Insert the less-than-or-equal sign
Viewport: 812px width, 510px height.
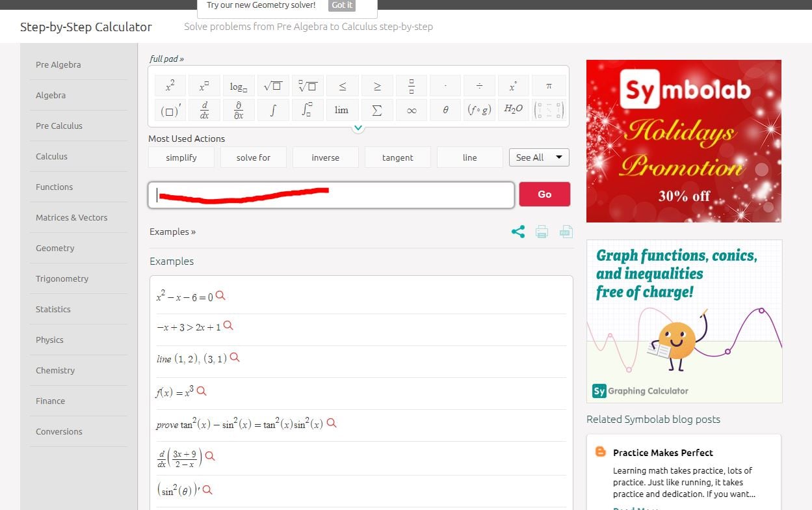tap(343, 86)
